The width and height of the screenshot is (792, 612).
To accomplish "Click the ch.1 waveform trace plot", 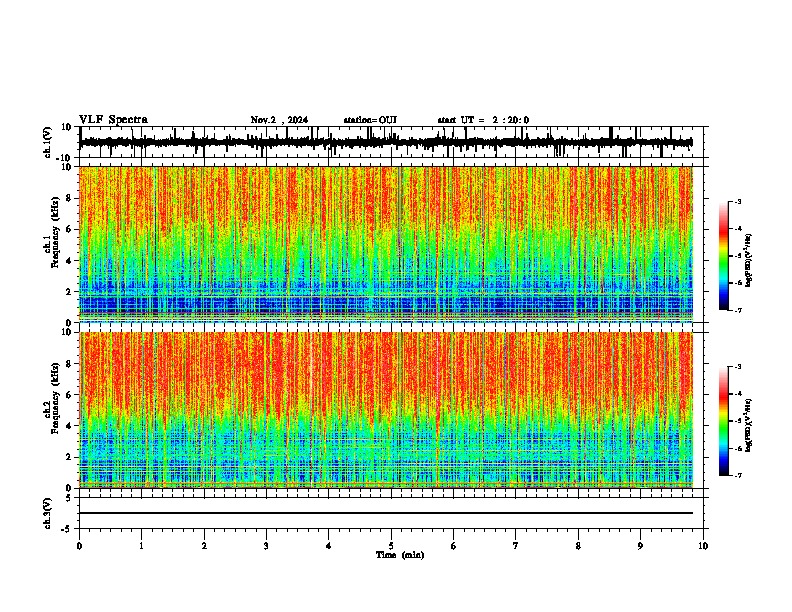I will 386,142.
